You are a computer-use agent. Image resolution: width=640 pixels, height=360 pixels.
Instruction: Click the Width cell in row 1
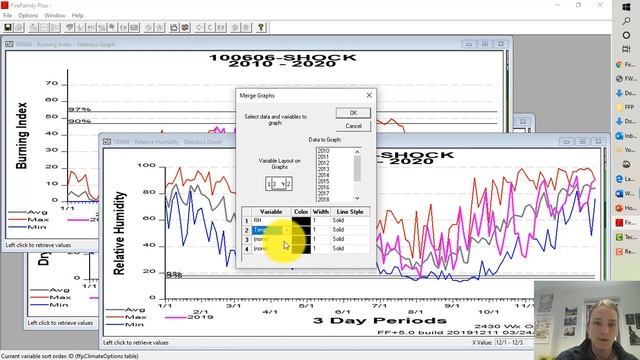coord(320,220)
